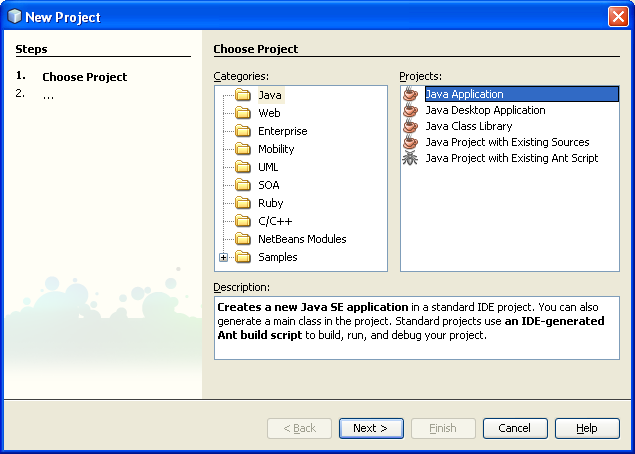Expand the Samples category tree node
The height and width of the screenshot is (454, 635).
[x=223, y=257]
